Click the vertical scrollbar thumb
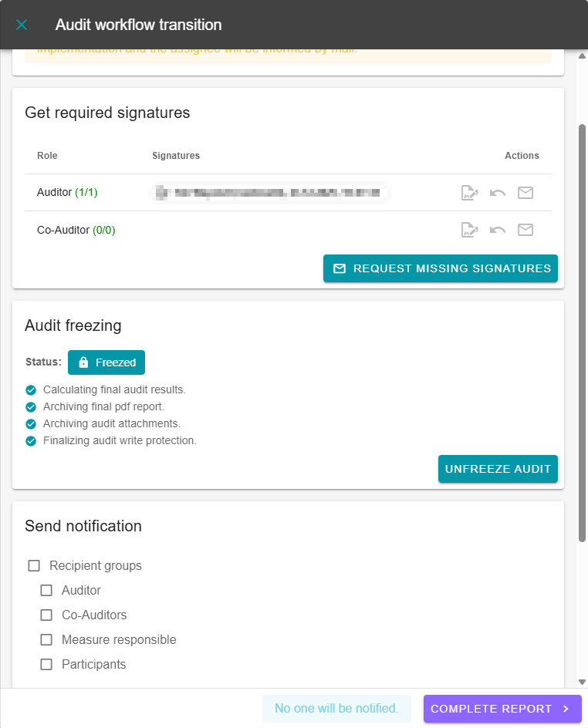588x728 pixels. pos(583,332)
